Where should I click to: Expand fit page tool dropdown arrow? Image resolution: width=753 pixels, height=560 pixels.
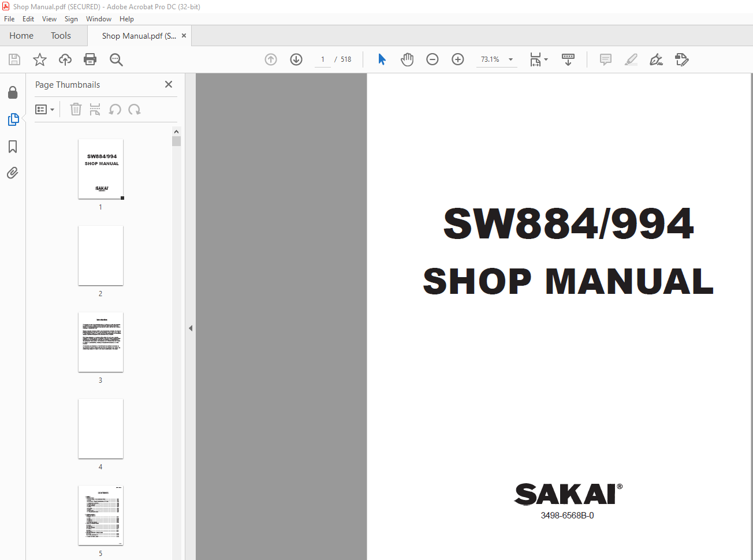[546, 59]
